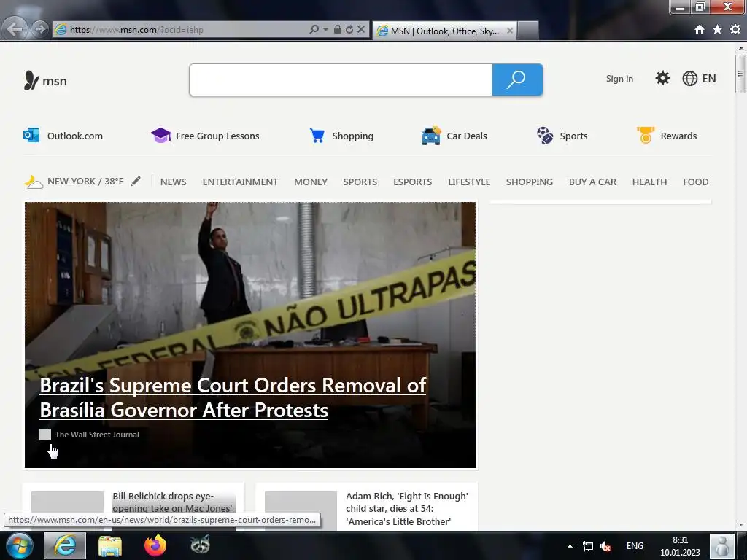This screenshot has height=560, width=747.
Task: Click the scrollbar down arrow
Action: (741, 525)
